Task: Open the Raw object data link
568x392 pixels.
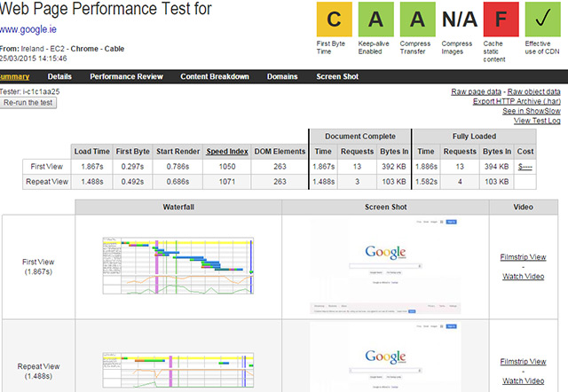Action: (x=533, y=91)
